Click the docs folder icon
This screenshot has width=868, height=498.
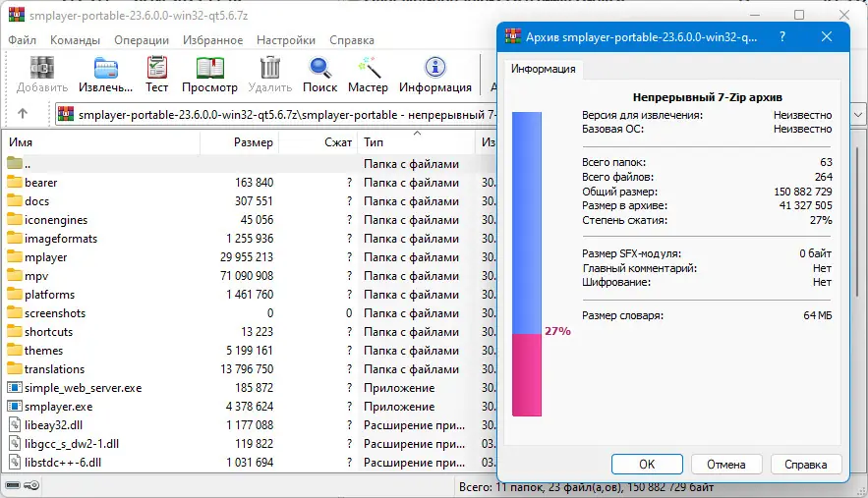[x=15, y=200]
